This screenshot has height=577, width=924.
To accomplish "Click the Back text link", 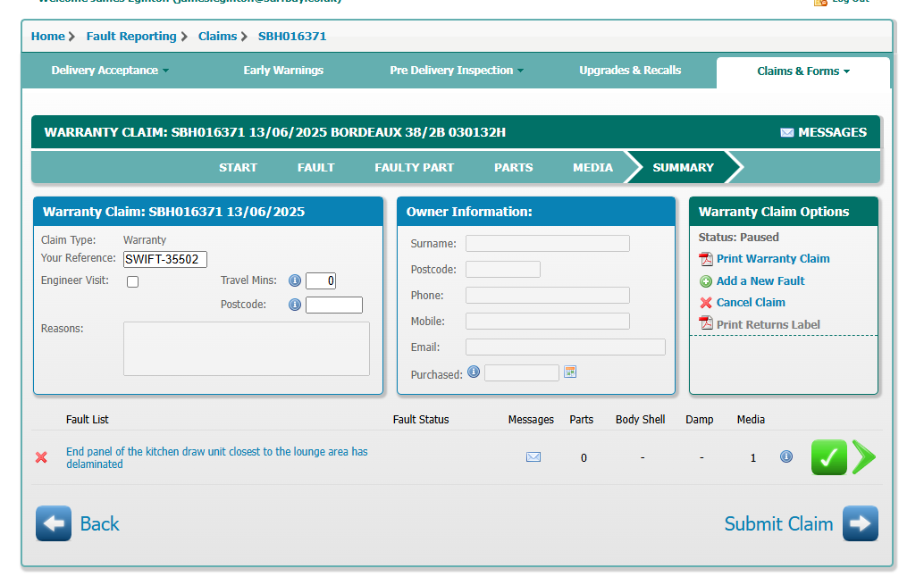I will coord(99,524).
